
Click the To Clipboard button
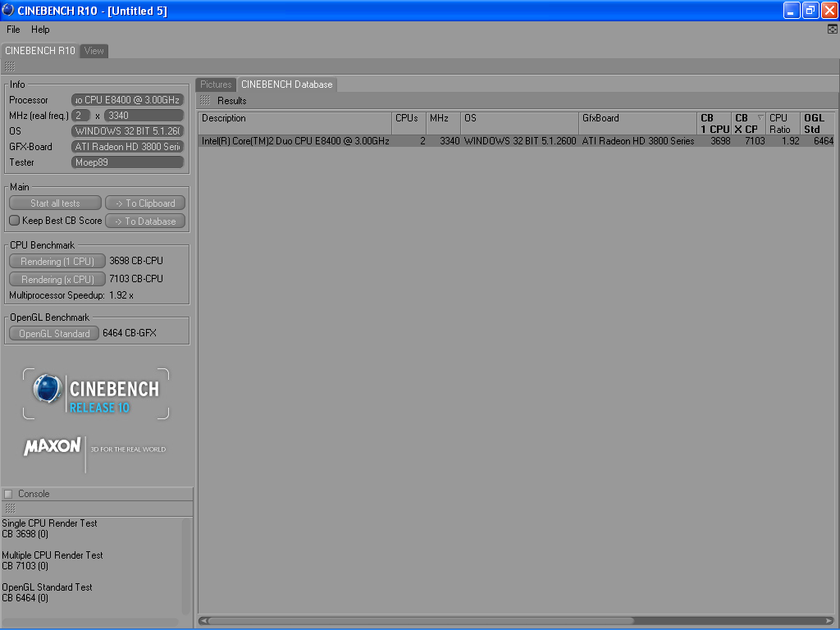[145, 203]
